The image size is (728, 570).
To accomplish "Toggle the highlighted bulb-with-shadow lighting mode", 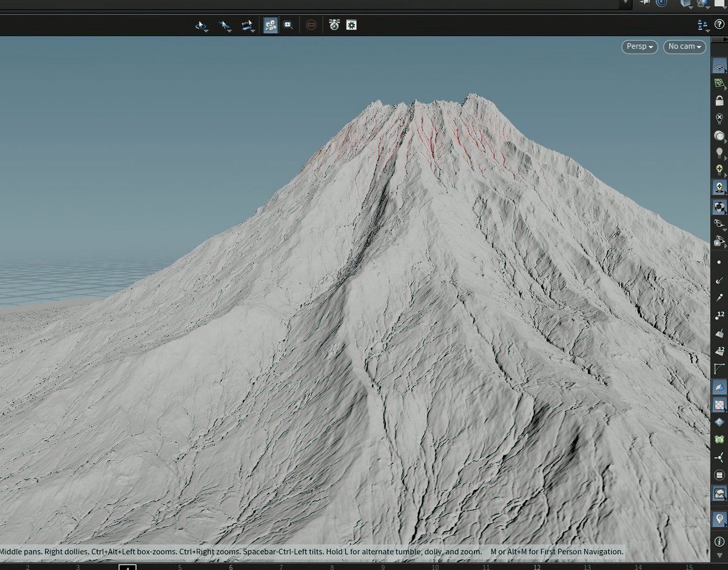I will coord(719,188).
